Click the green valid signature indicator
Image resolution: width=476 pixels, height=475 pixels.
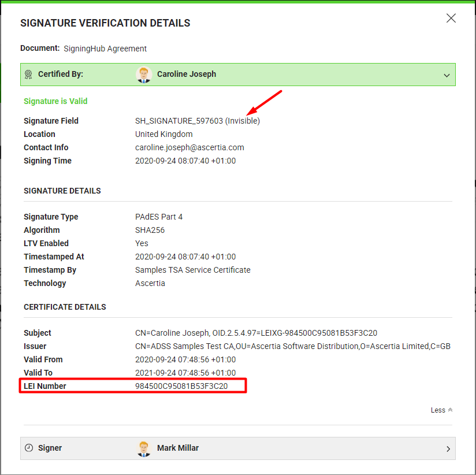click(55, 101)
